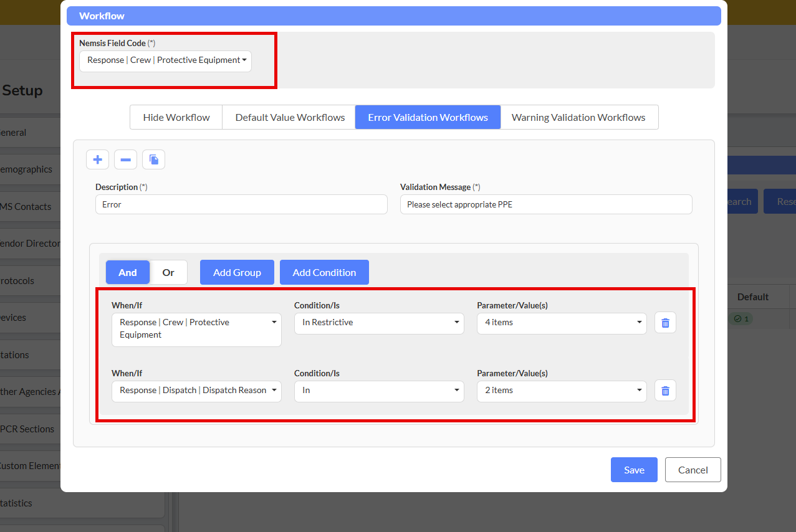Click the Validation Message text field
796x532 pixels.
[546, 204]
